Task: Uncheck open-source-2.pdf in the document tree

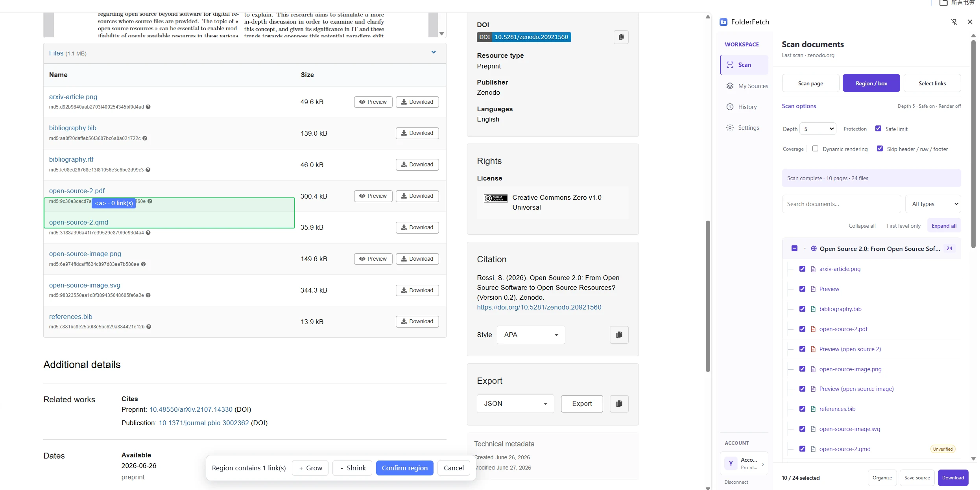Action: [x=802, y=329]
